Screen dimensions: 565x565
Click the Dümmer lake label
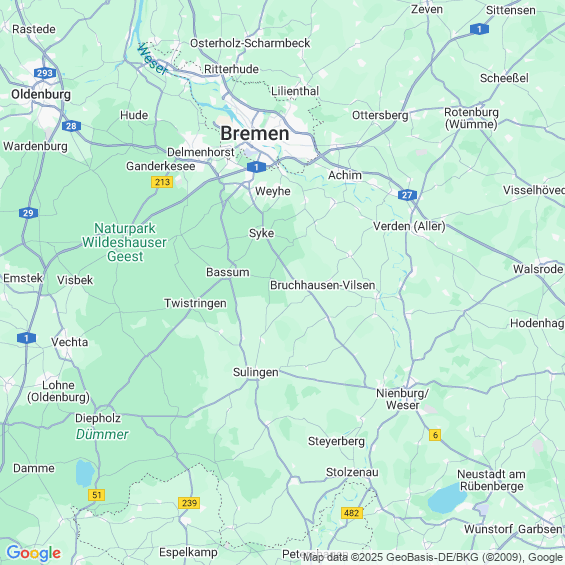102,435
